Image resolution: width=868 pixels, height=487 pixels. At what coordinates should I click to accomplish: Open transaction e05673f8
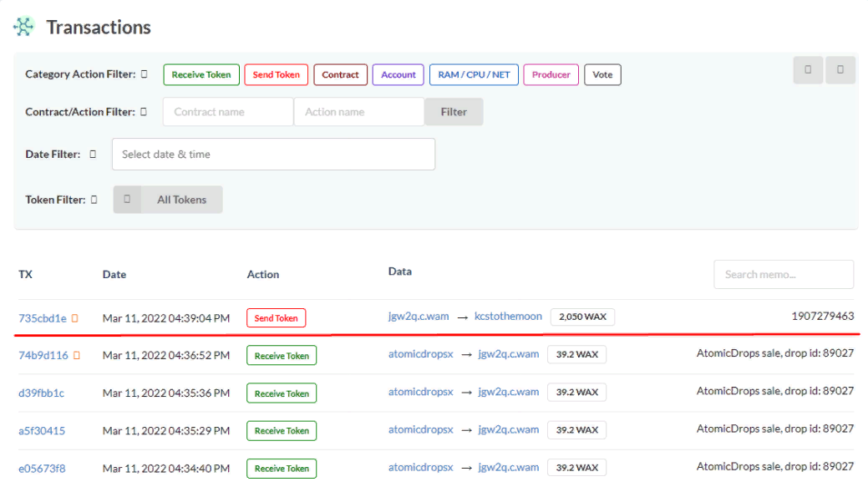pyautogui.click(x=42, y=469)
